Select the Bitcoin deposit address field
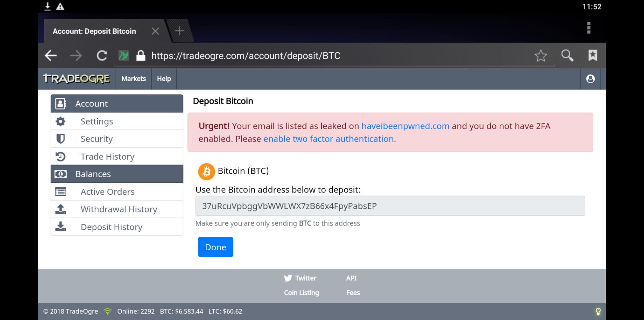This screenshot has width=644, height=320. (390, 206)
